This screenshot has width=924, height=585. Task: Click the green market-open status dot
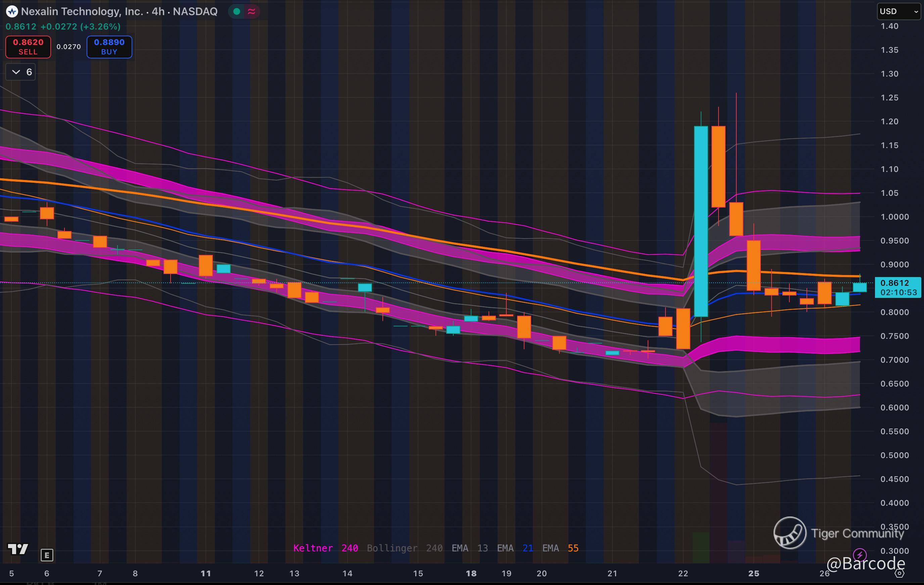pos(237,11)
